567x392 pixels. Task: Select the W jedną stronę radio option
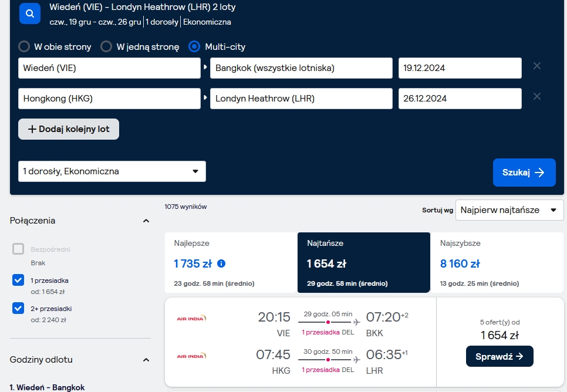[106, 46]
